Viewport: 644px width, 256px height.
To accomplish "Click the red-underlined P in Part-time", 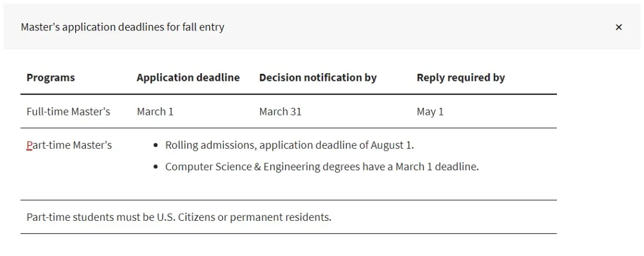I will pos(29,145).
